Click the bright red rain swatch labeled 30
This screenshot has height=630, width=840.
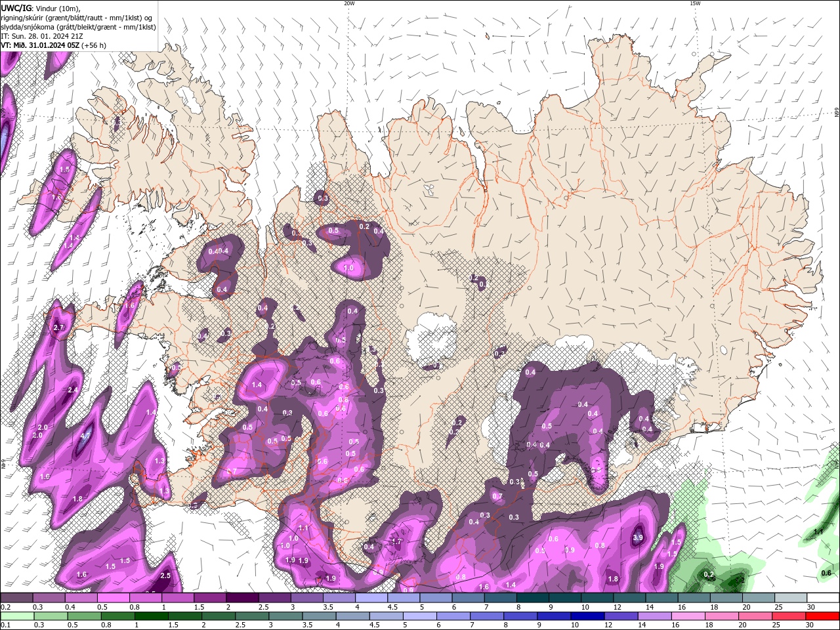point(823,616)
